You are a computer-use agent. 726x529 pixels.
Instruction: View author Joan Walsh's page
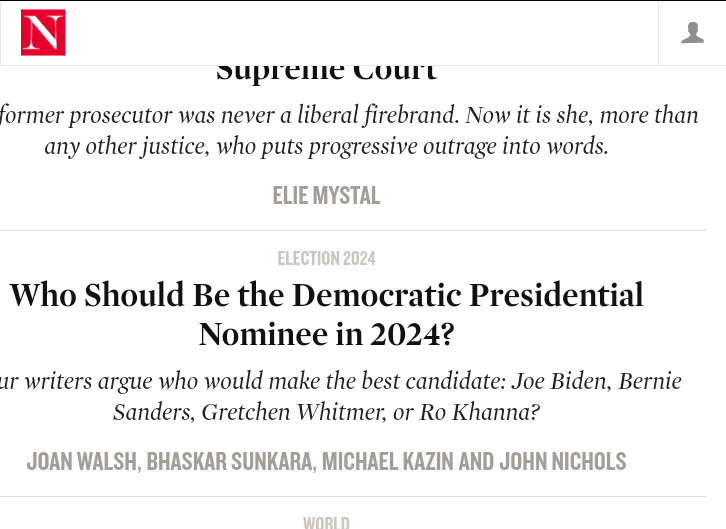coord(83,462)
